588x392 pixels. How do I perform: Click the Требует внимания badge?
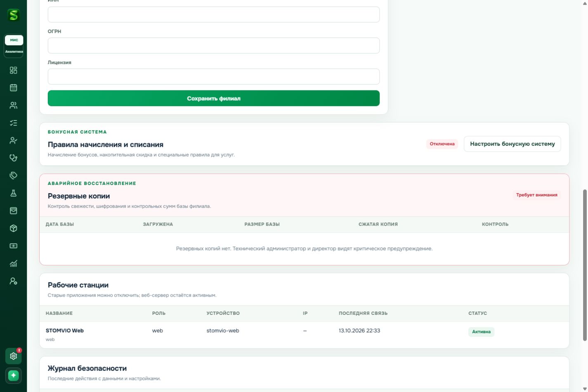537,195
